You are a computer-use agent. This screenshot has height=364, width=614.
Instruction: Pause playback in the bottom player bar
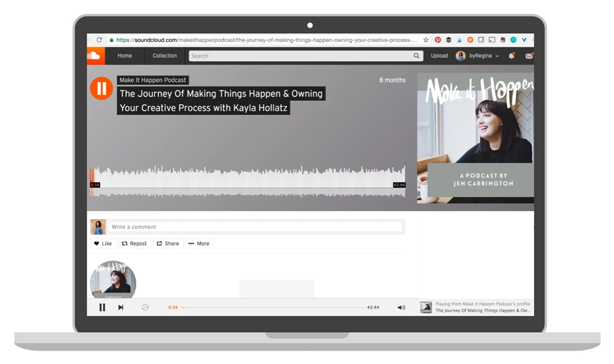point(102,308)
